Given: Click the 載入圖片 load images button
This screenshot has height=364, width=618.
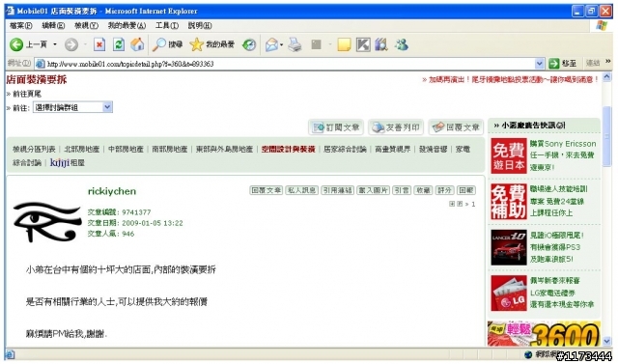Looking at the screenshot, I should (373, 190).
